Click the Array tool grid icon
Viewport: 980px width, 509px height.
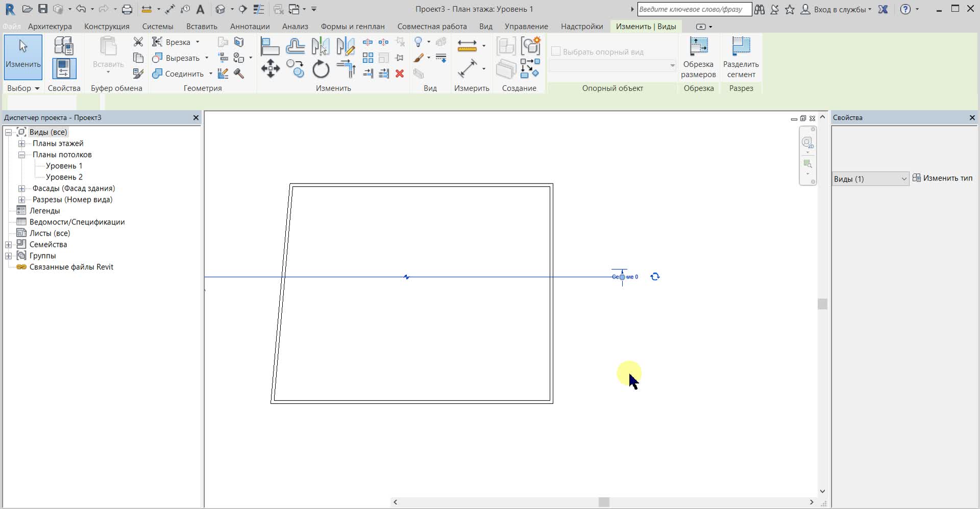pyautogui.click(x=367, y=58)
